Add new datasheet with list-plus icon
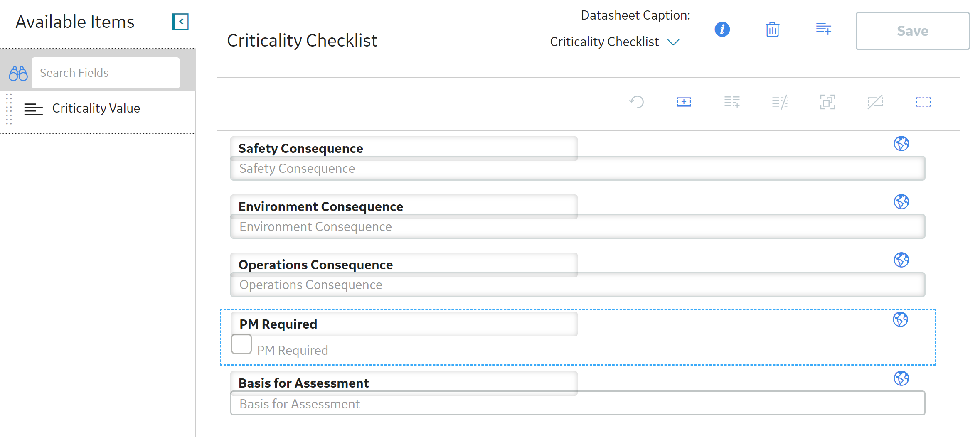The image size is (980, 437). tap(823, 29)
